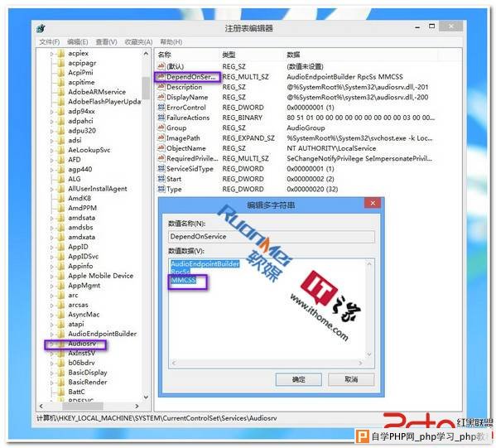Select the Audiosrv key in the tree
Image resolution: width=496 pixels, height=448 pixels.
click(82, 344)
